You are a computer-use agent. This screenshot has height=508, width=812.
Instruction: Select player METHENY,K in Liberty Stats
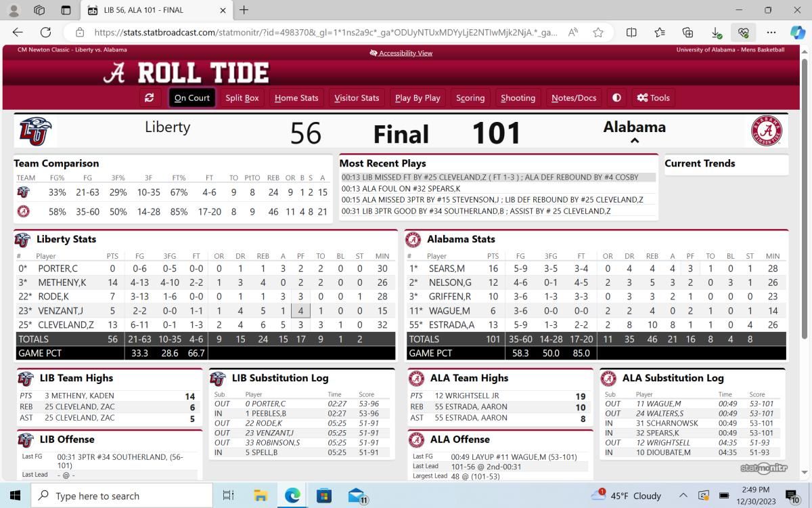tap(62, 282)
